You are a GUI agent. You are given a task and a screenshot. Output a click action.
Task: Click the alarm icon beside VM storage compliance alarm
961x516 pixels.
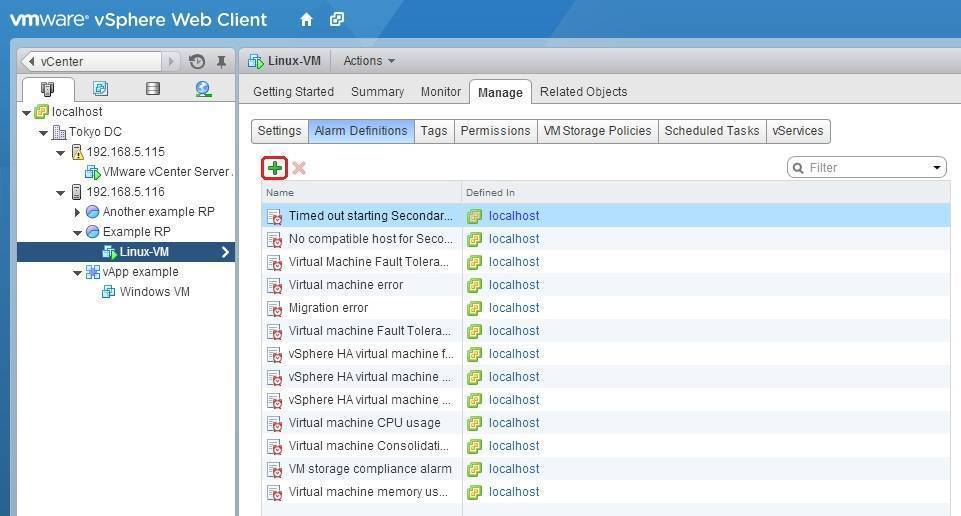(275, 469)
